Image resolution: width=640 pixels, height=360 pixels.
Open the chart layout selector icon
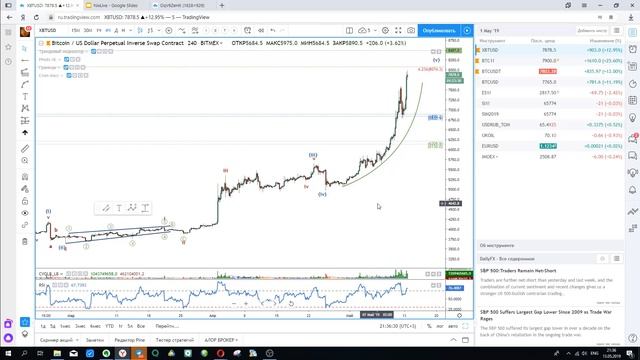tap(349, 31)
